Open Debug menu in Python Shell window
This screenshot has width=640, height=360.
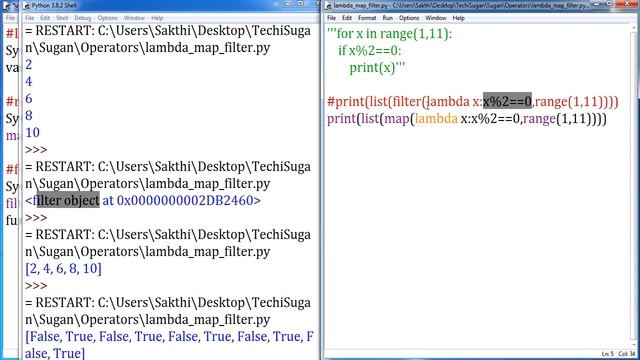coord(83,18)
